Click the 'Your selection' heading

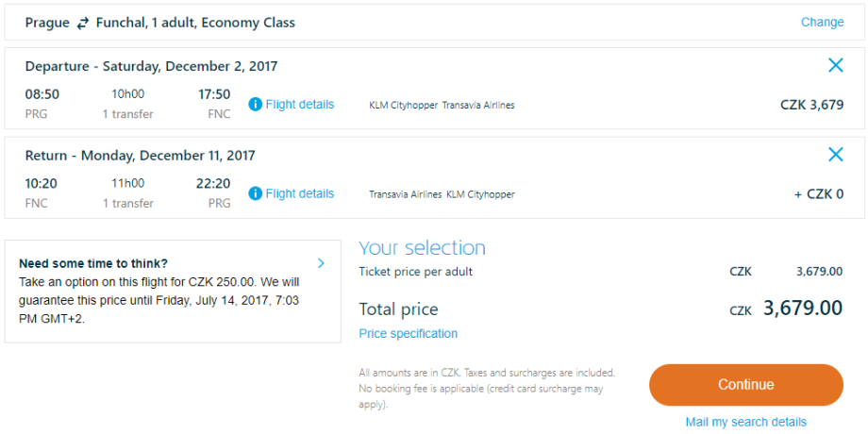(x=422, y=248)
